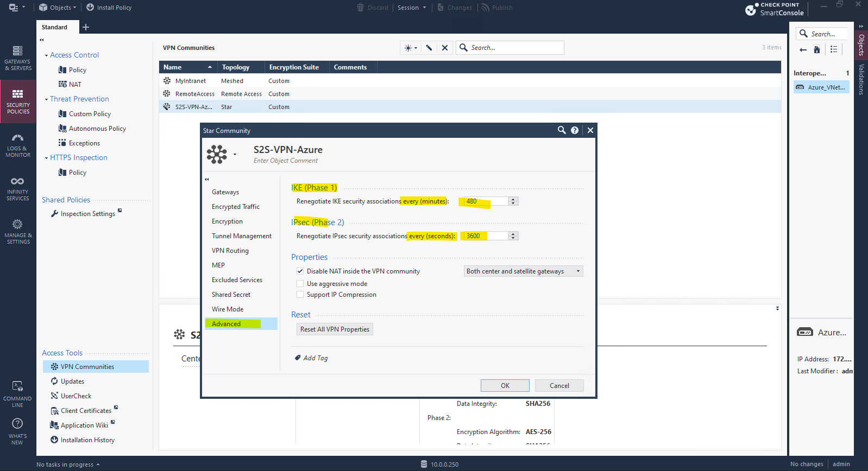Open Objects menu dropdown in top bar
This screenshot has height=471, width=868.
coord(58,8)
